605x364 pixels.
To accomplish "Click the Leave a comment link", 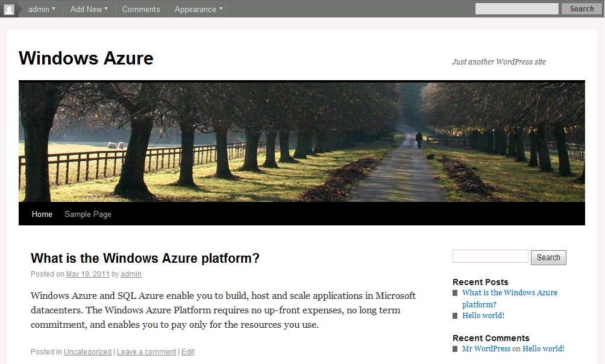I will (146, 352).
